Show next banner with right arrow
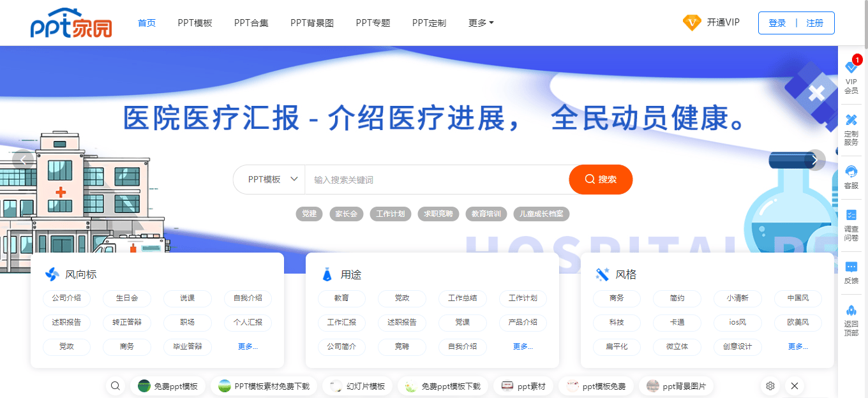 814,160
